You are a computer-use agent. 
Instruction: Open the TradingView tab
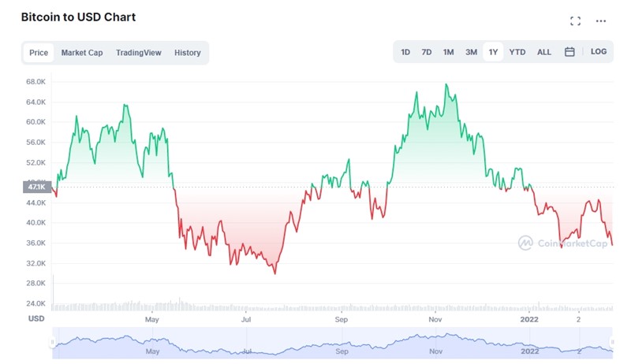[x=139, y=53]
